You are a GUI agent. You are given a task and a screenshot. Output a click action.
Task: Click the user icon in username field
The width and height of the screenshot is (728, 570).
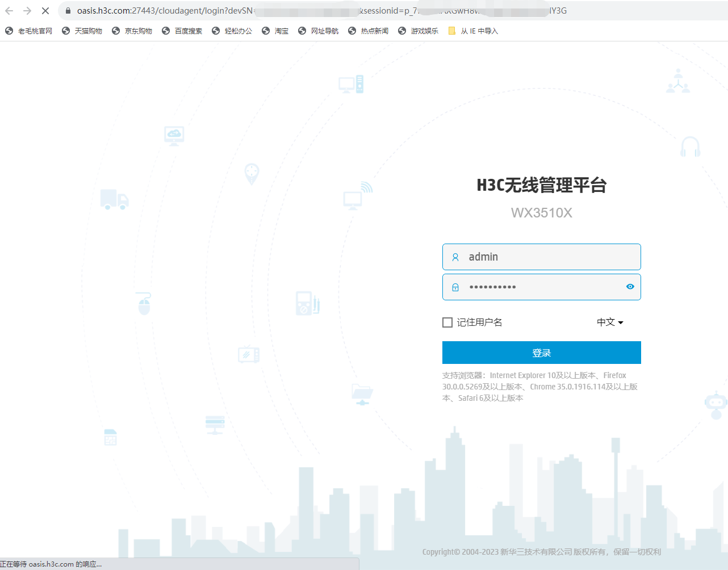[455, 257]
